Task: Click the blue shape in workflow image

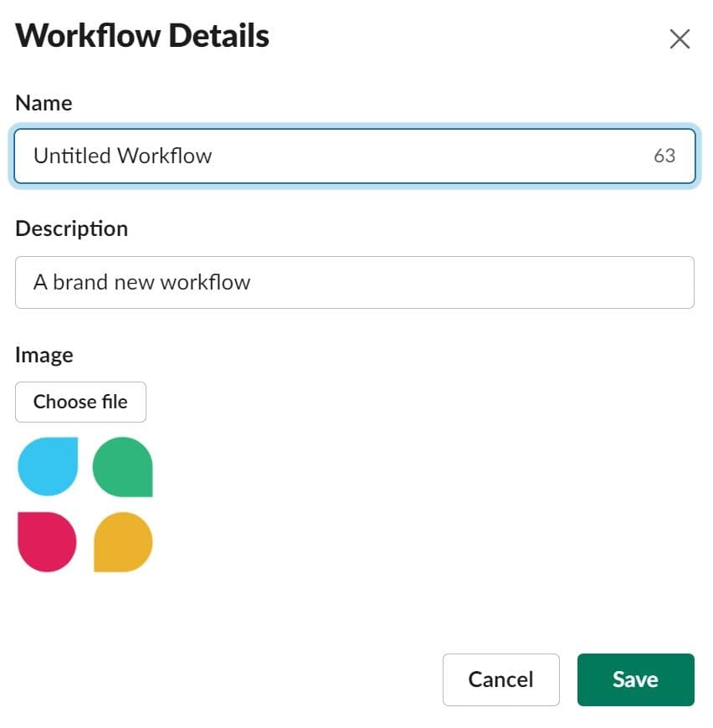Action: [48, 466]
